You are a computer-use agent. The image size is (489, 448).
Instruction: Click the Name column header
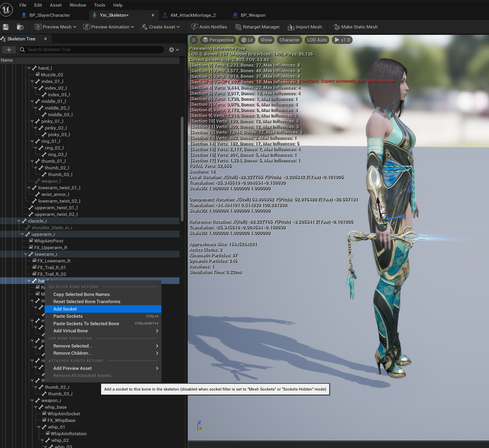pos(90,60)
